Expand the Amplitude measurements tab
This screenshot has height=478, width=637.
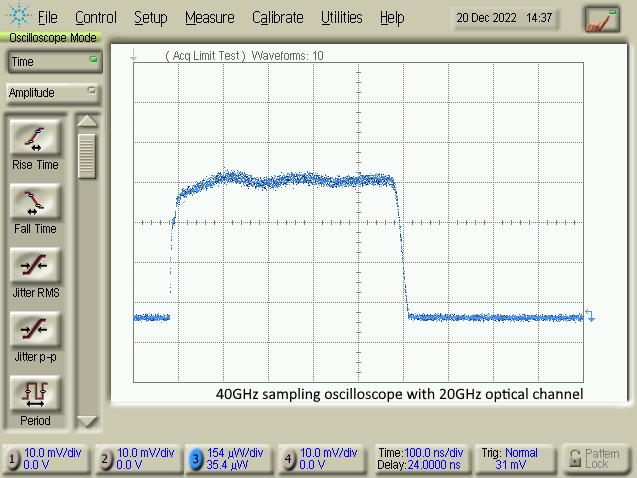click(x=53, y=93)
